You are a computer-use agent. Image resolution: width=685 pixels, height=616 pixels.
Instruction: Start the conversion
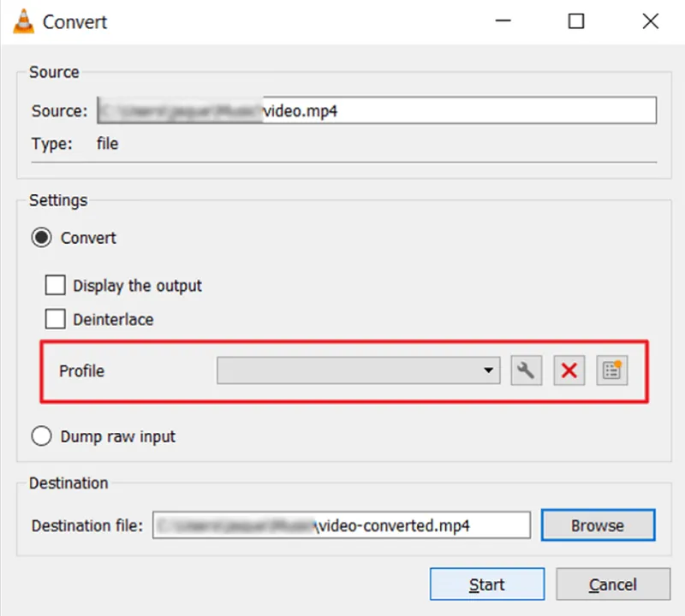point(486,584)
